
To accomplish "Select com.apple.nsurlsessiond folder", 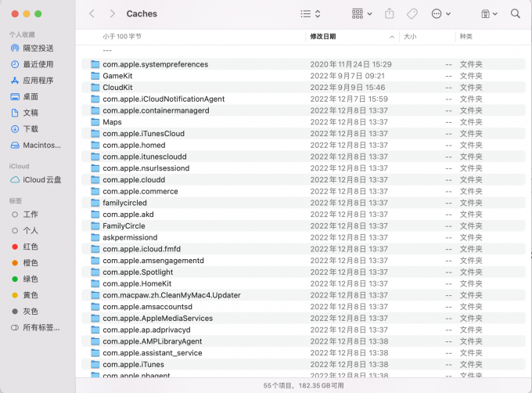I will click(x=304, y=168).
